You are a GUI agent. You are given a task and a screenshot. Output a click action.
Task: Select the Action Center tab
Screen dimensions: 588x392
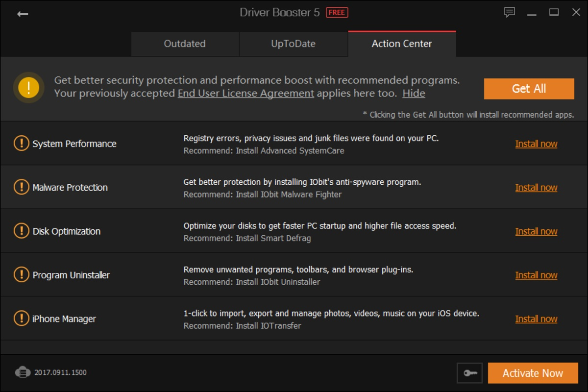pos(401,44)
